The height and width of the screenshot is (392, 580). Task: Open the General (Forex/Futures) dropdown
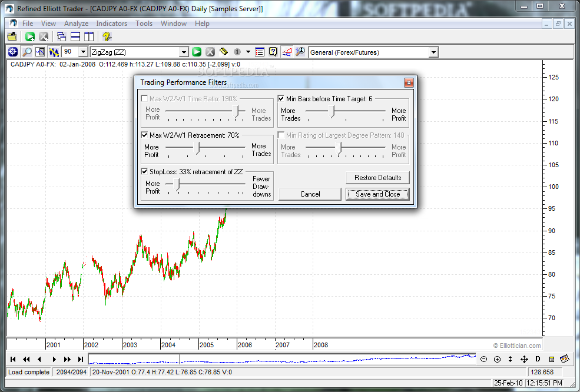click(x=433, y=52)
